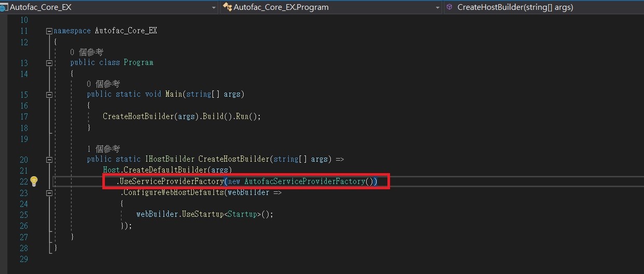The image size is (644, 274).
Task: Click 'webBuilder' parameter in line 23
Action: (x=249, y=192)
